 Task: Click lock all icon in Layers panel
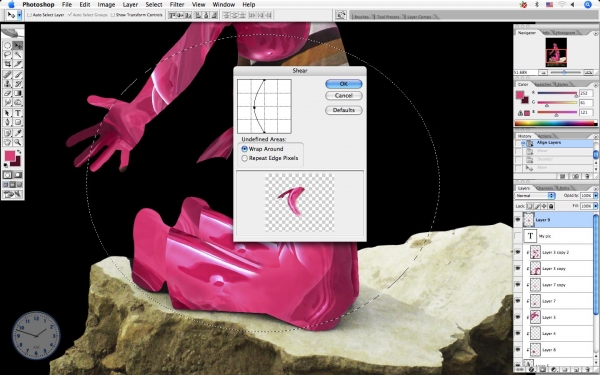tap(551, 206)
